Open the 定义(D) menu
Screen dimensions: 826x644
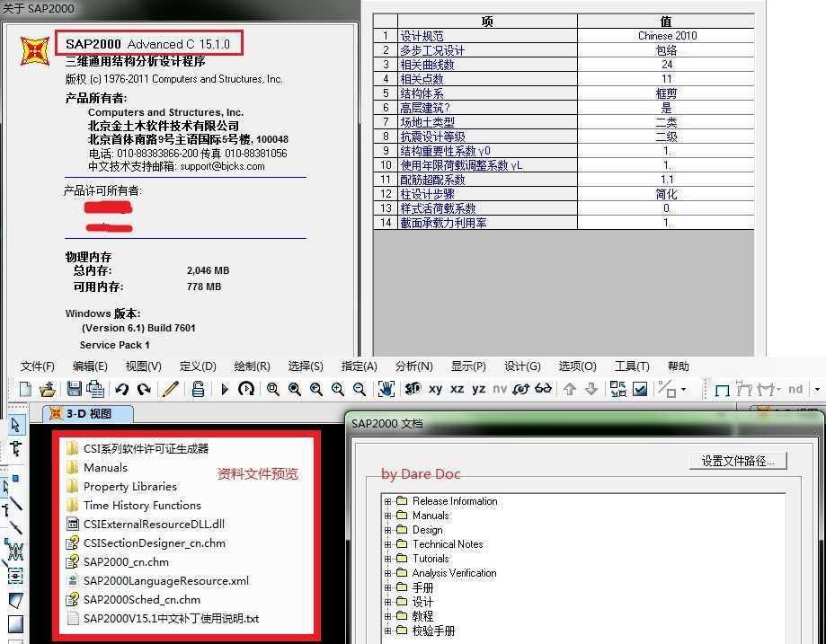point(198,366)
